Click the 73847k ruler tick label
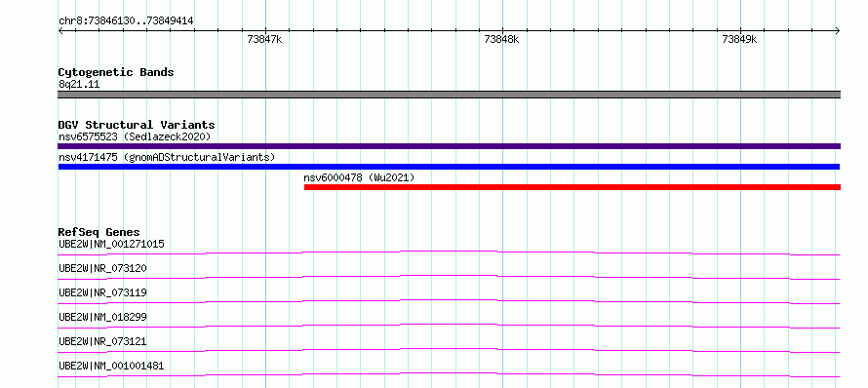The height and width of the screenshot is (388, 868). [265, 39]
